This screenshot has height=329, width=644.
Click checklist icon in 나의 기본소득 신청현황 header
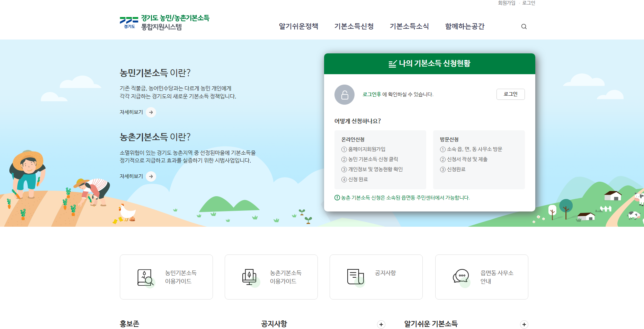click(393, 64)
